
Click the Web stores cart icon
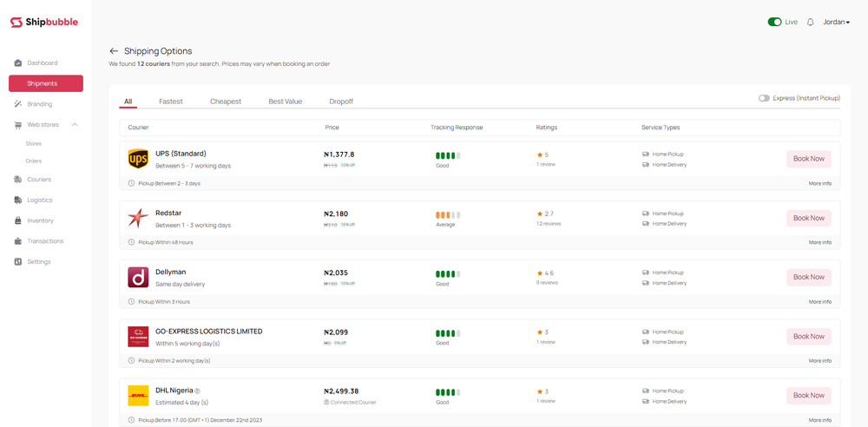(x=17, y=125)
